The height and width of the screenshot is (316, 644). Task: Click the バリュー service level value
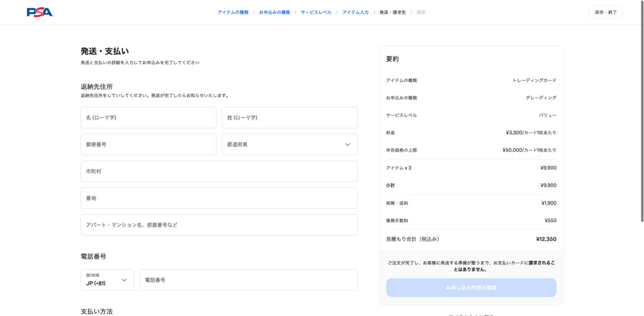pos(548,115)
